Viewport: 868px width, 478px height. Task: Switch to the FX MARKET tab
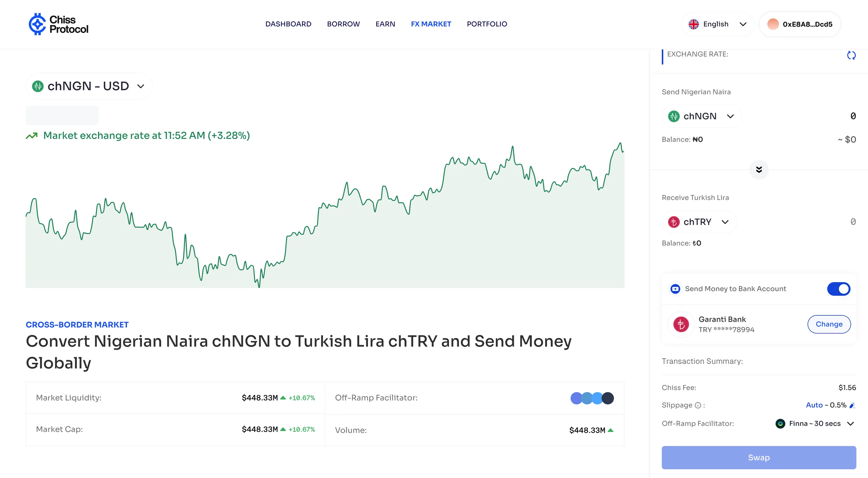click(431, 24)
